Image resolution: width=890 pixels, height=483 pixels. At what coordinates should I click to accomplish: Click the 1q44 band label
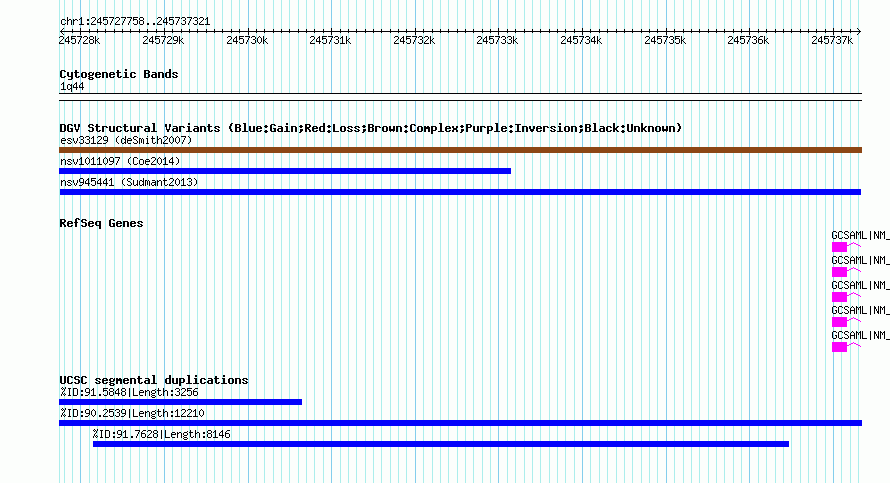click(x=72, y=86)
